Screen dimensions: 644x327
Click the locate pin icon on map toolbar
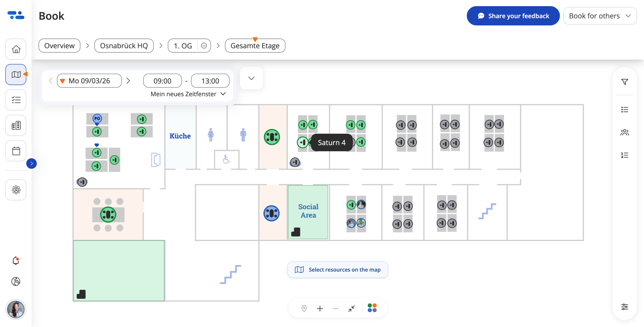(x=304, y=308)
